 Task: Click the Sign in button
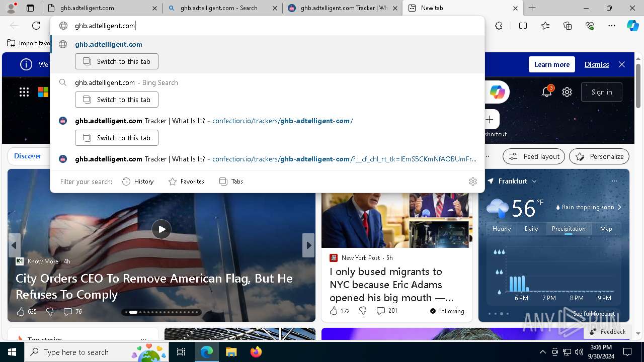pos(602,92)
